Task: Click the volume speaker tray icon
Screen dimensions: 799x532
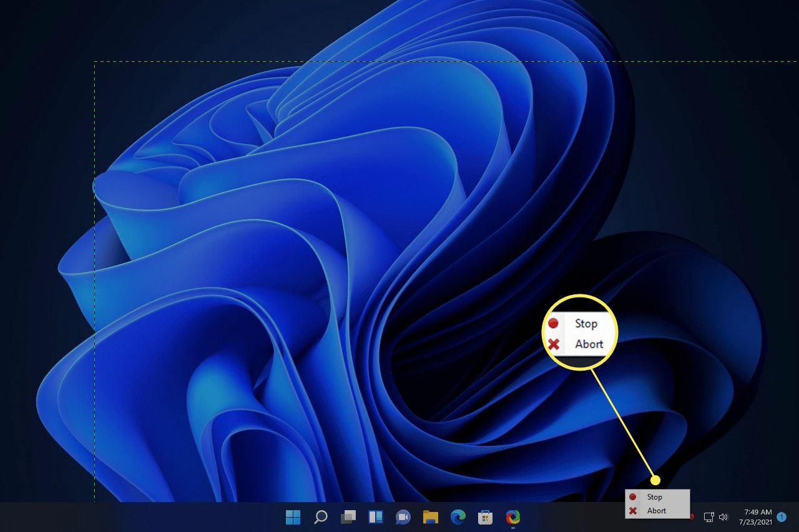Action: [x=723, y=517]
